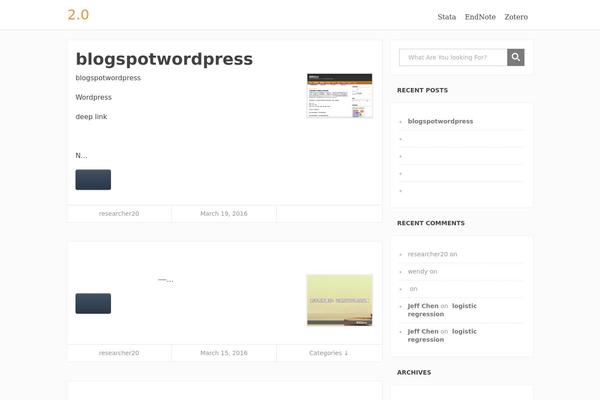The width and height of the screenshot is (600, 400).
Task: Click the second Jeff Chen comment author
Action: (x=423, y=331)
